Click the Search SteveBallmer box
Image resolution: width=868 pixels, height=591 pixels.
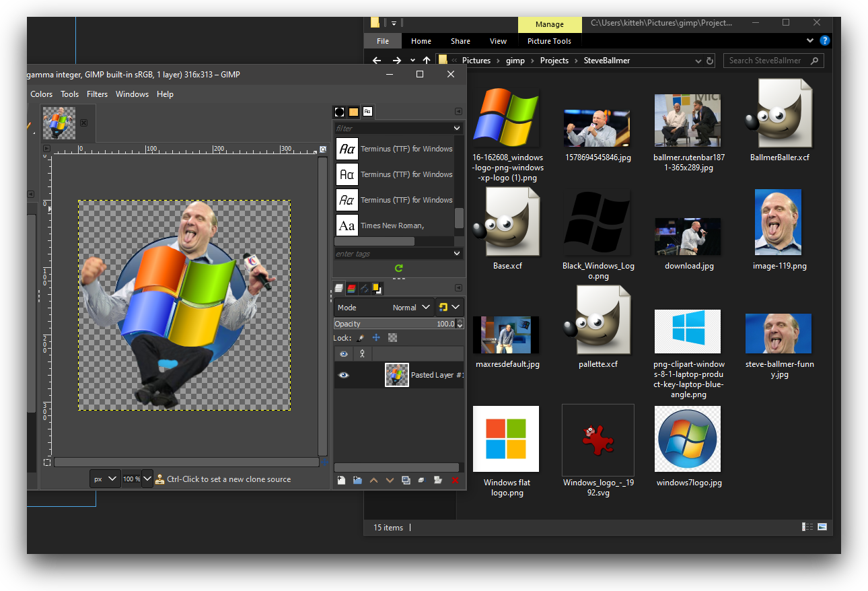(x=774, y=61)
